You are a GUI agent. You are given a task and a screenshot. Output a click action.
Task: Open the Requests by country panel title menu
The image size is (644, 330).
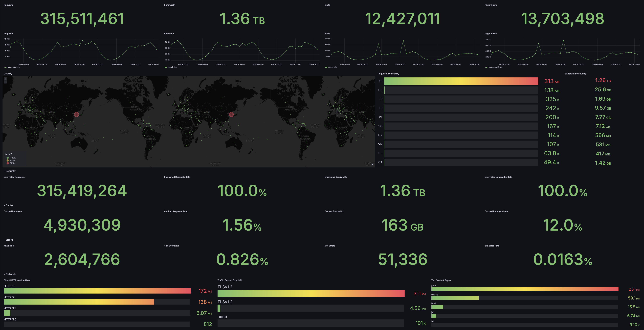pos(388,74)
